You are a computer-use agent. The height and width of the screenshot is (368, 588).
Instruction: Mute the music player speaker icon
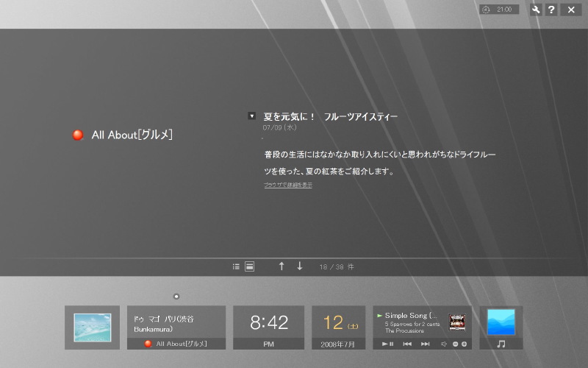[444, 344]
